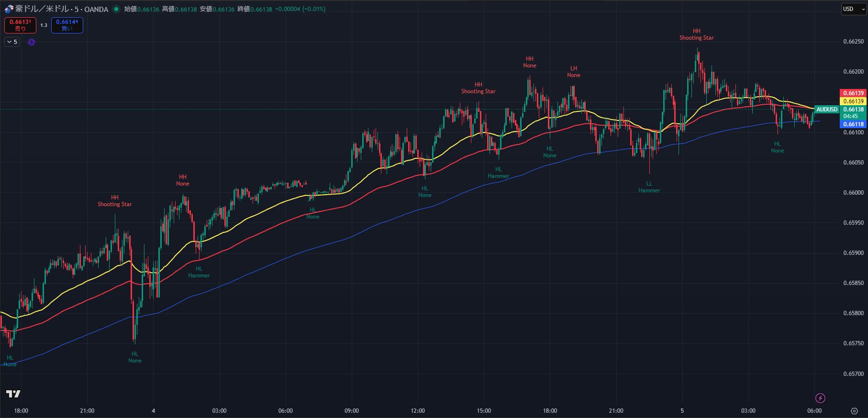The height and width of the screenshot is (418, 868).
Task: Click the date 4 time axis label
Action: [153, 411]
